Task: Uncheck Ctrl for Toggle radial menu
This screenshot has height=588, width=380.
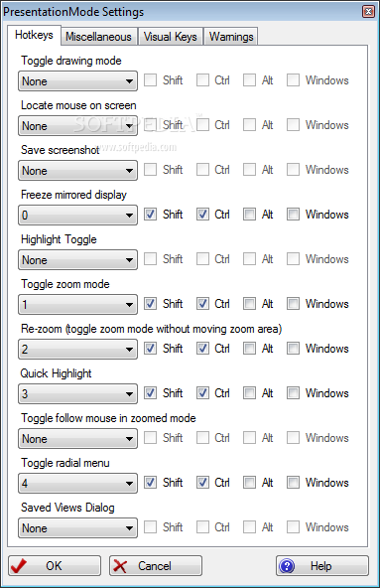Action: tap(202, 483)
